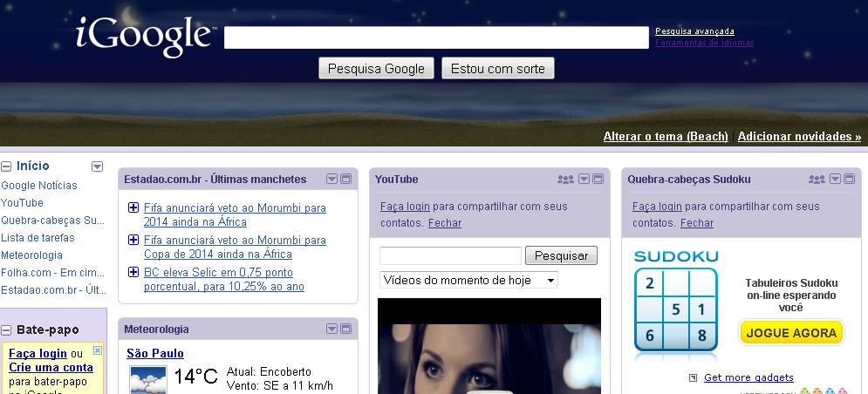Open the Estadao.com.br gadget menu arrow
Image resolution: width=868 pixels, height=394 pixels.
click(331, 180)
